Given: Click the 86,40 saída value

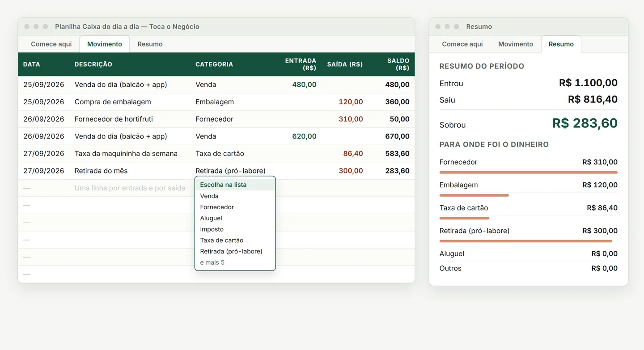Looking at the screenshot, I should pos(353,153).
